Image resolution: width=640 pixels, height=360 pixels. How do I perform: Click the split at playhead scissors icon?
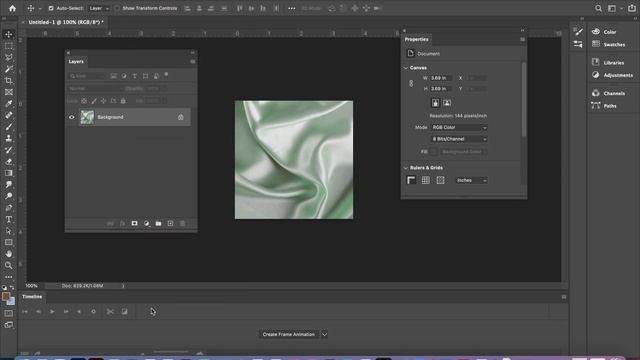point(110,311)
